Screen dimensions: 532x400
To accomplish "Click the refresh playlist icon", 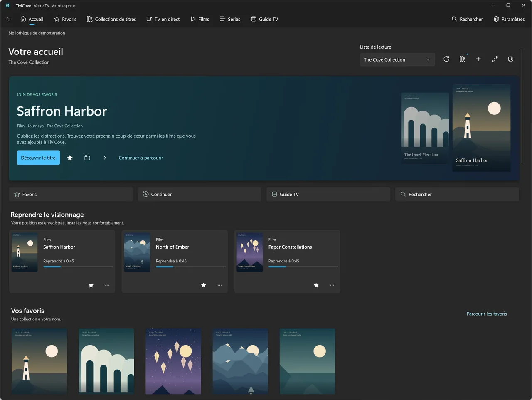I will 446,59.
